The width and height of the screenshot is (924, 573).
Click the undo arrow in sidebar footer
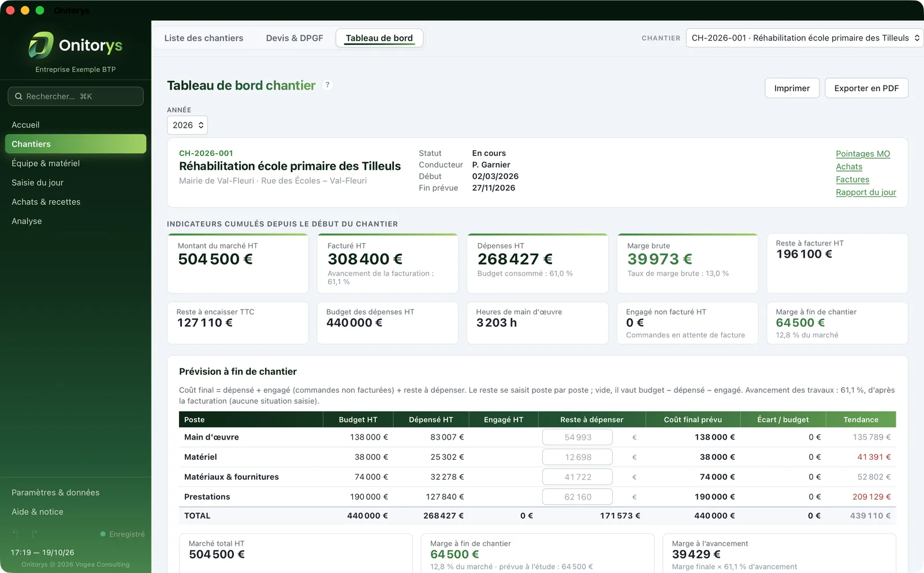[x=16, y=534]
